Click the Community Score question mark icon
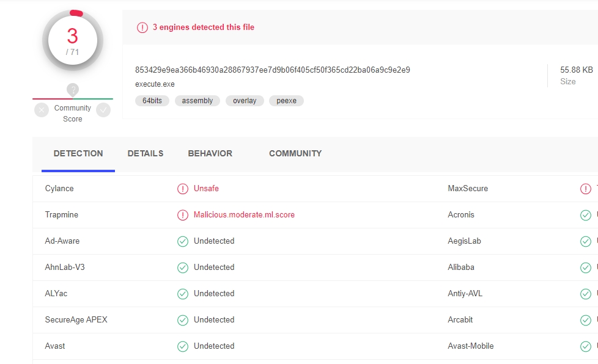This screenshot has width=598, height=364. coord(73,90)
